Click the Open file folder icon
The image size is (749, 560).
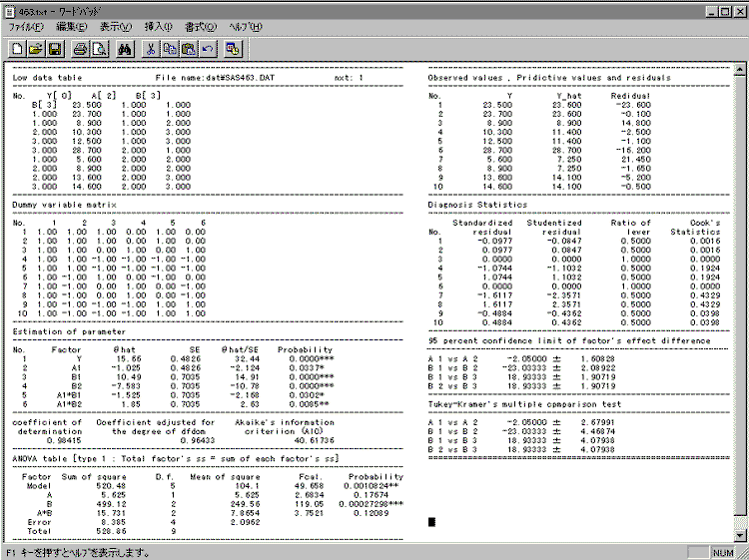pyautogui.click(x=36, y=48)
